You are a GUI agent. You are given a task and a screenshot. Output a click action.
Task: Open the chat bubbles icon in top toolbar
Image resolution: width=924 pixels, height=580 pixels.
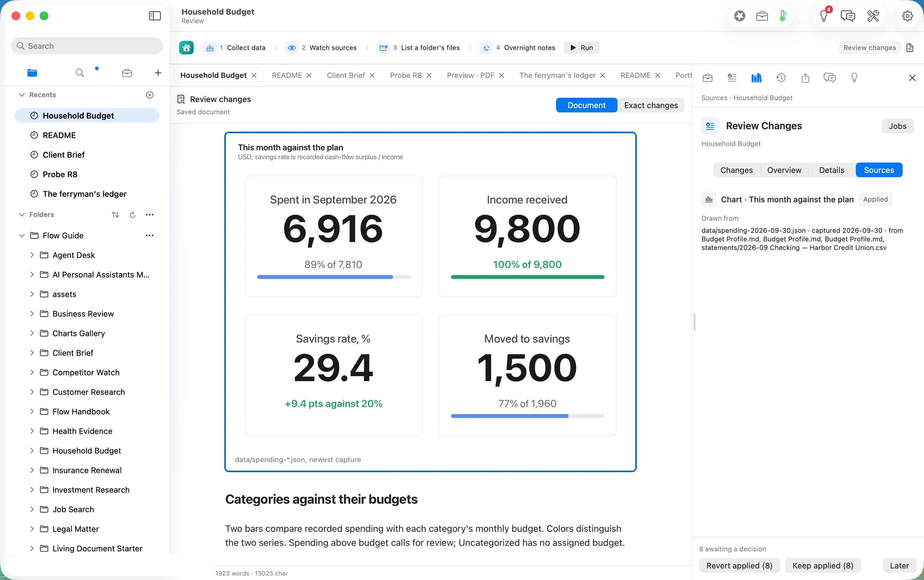(x=848, y=16)
